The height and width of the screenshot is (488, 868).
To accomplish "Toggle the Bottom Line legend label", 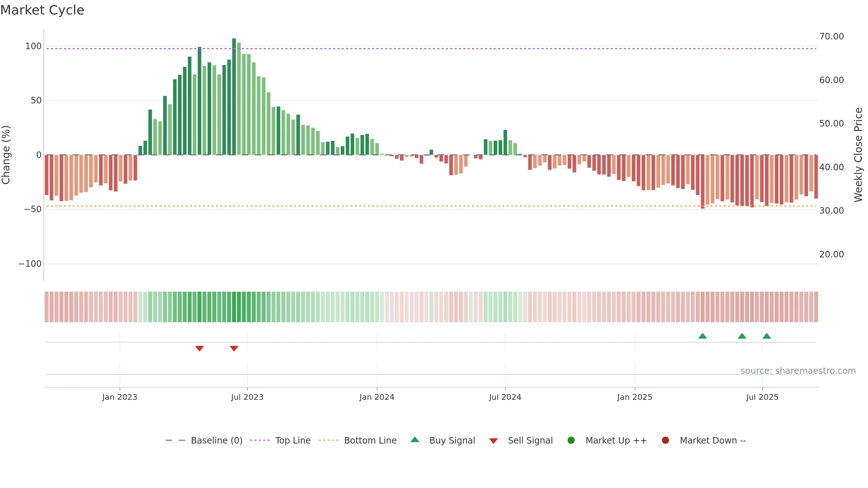I will (x=370, y=441).
